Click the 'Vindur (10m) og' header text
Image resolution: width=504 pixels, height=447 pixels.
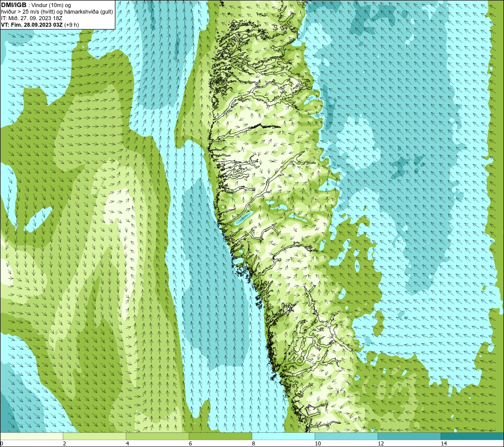(x=51, y=6)
